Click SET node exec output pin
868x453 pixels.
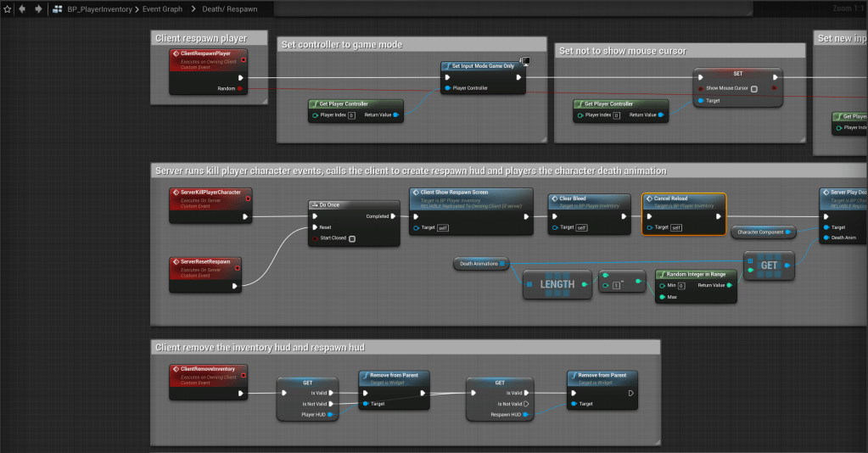pos(776,77)
